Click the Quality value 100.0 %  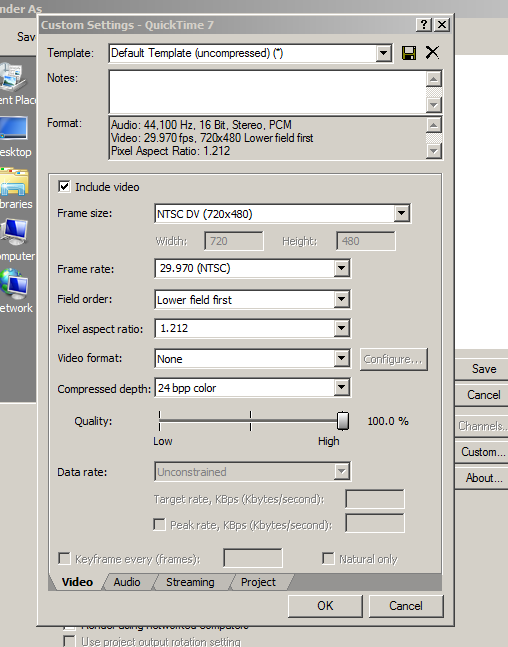(x=388, y=421)
